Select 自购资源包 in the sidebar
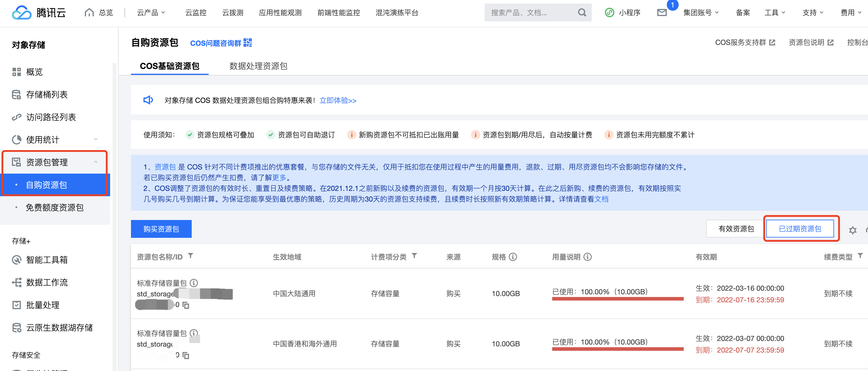The width and height of the screenshot is (868, 371). point(55,185)
